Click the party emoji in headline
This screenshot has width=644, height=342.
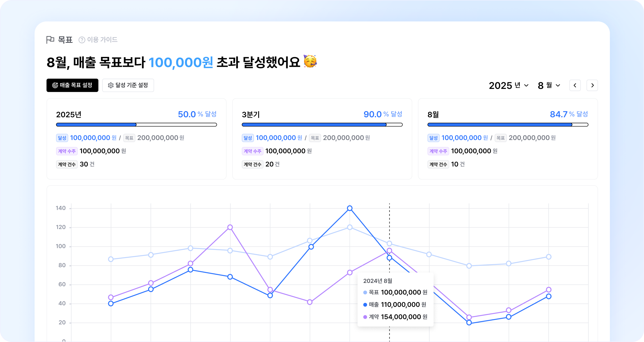[310, 61]
